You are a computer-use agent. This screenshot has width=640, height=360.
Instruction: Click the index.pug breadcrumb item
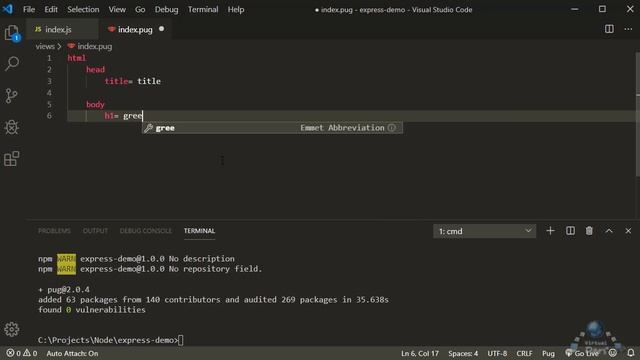click(90, 47)
